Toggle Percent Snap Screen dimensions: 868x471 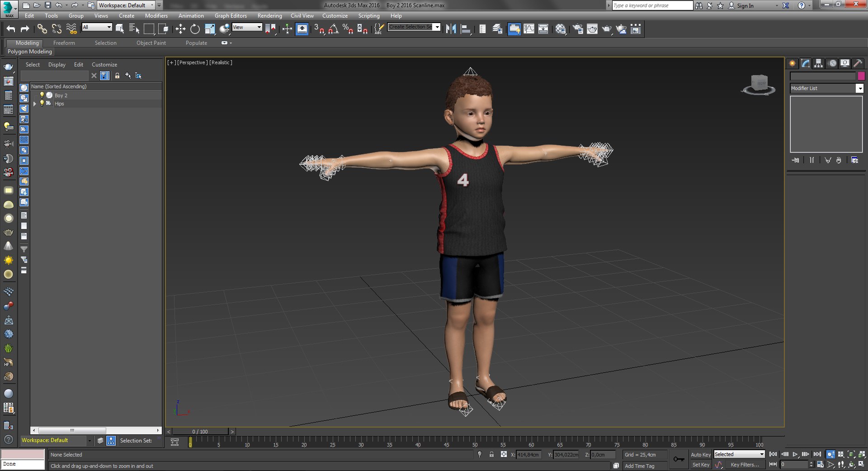point(348,29)
